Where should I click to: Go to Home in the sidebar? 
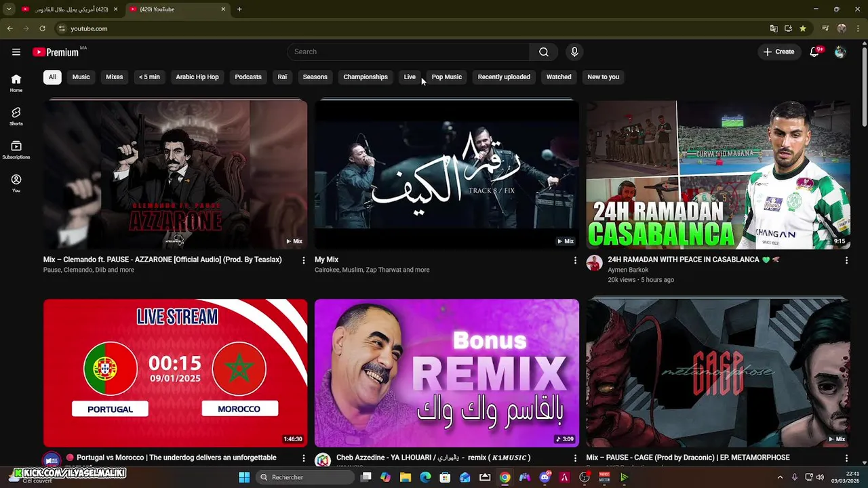click(16, 83)
